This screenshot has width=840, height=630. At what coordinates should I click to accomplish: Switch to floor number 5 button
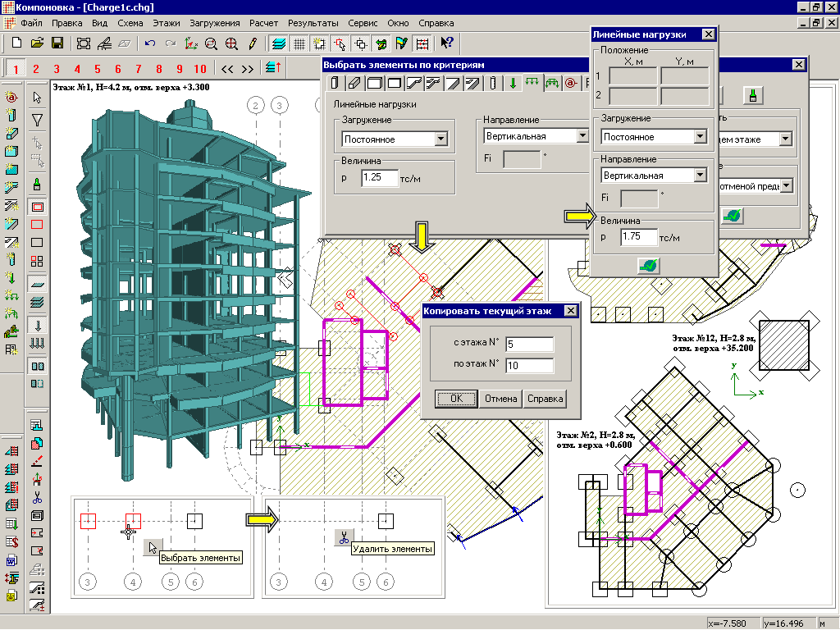97,68
